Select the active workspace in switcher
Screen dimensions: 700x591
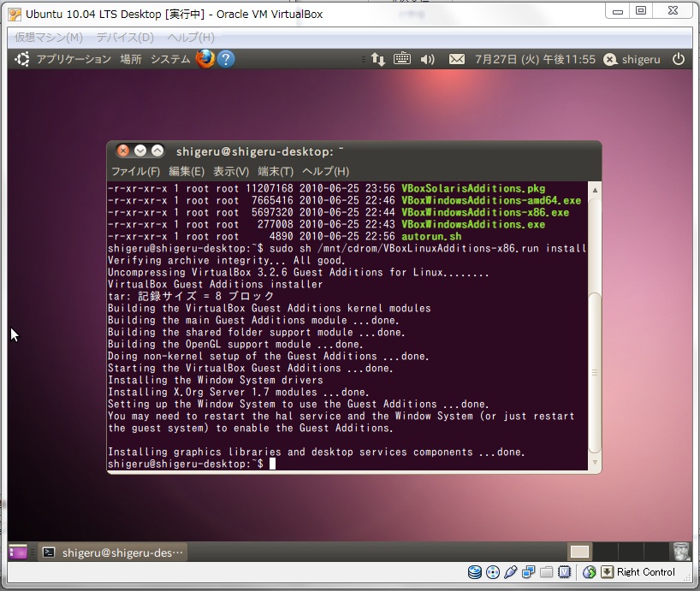pyautogui.click(x=579, y=552)
